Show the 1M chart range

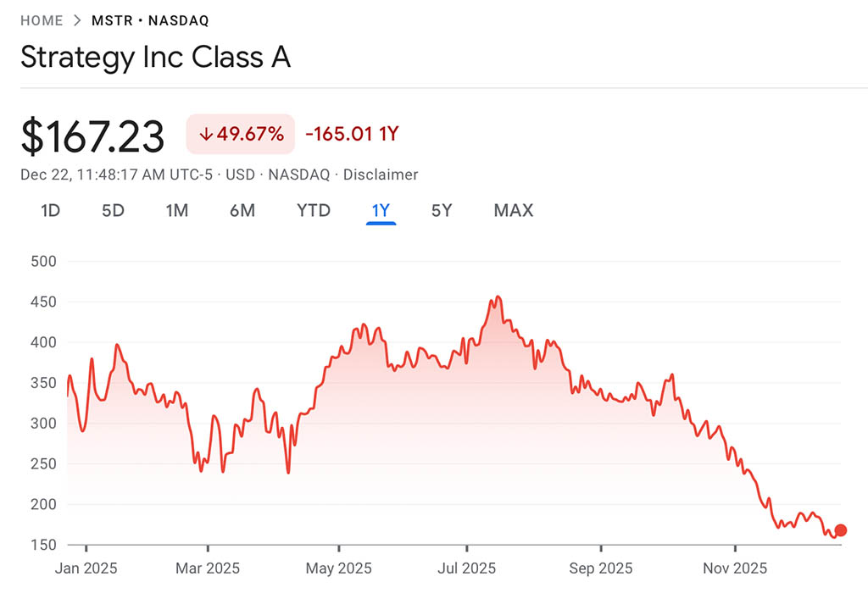(x=176, y=210)
